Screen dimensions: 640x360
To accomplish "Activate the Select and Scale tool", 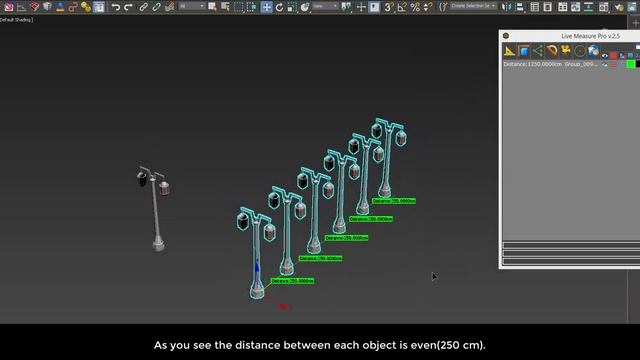I will click(292, 7).
